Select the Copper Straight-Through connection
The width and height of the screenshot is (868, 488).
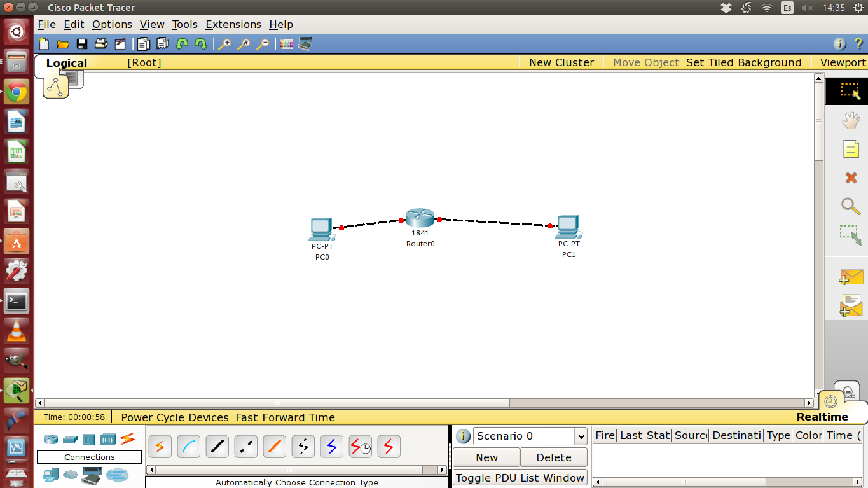tap(217, 446)
